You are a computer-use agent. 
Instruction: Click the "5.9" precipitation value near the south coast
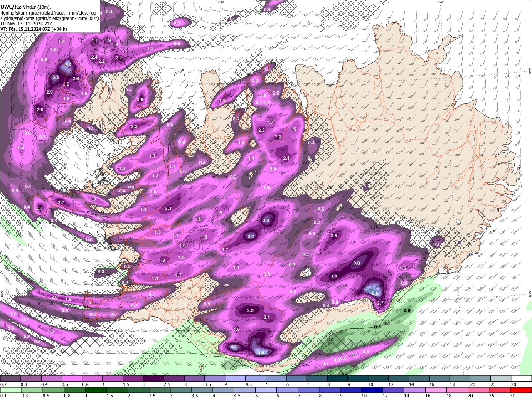tap(261, 352)
